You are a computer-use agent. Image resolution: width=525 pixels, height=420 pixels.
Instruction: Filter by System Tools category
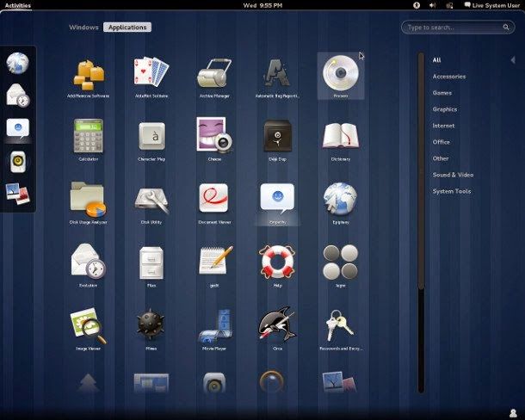click(452, 191)
